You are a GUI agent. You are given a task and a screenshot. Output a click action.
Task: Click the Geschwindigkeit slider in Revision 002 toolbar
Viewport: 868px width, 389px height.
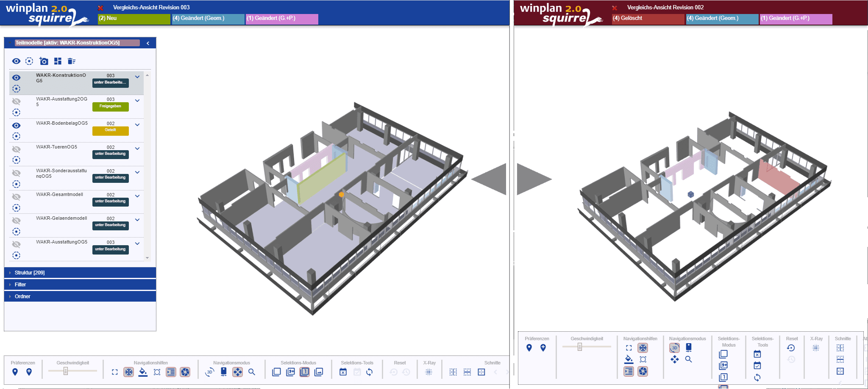(x=587, y=347)
